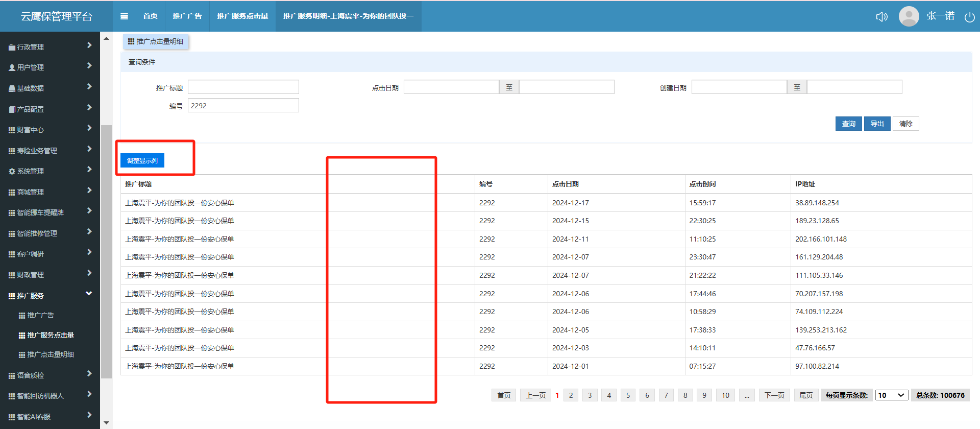Click the 用户管理 person icon

[12, 67]
